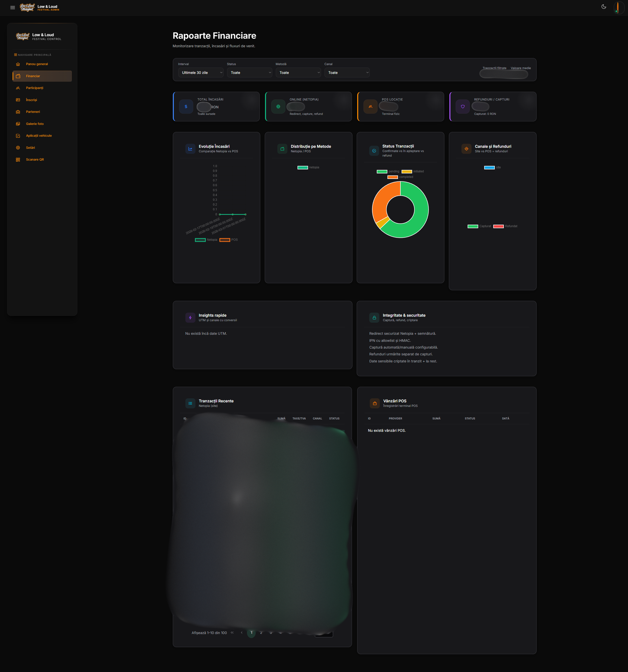628x672 pixels.
Task: Click 'Nu există vânzări POS.' message
Action: point(387,431)
